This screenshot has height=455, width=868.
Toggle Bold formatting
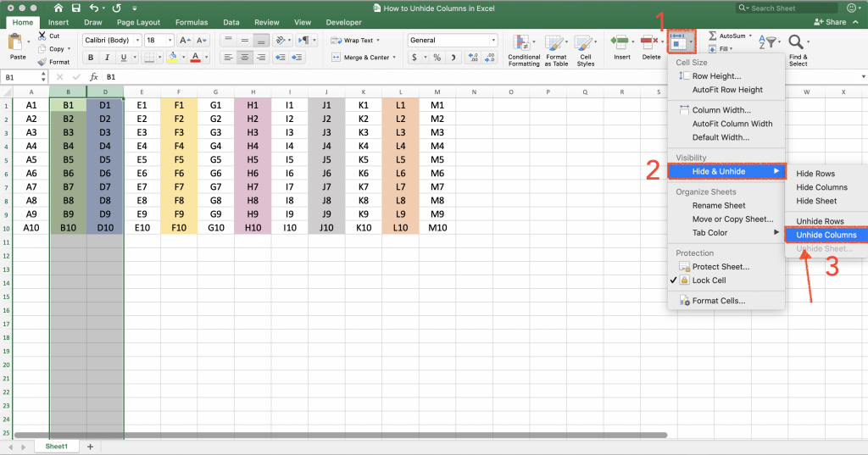pos(91,58)
